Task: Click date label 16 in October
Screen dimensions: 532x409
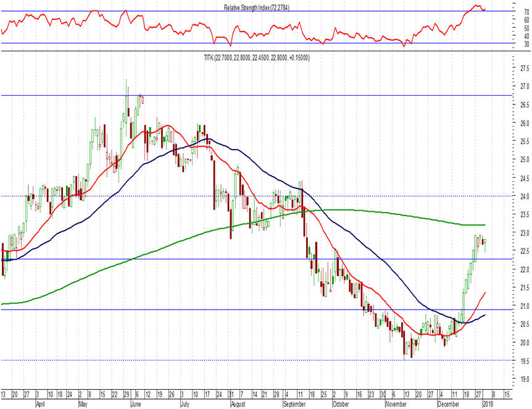Action: coord(359,395)
